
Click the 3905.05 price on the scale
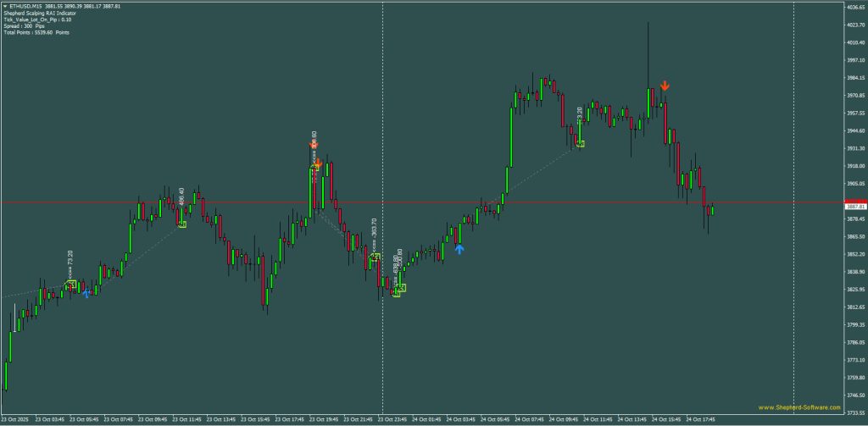pyautogui.click(x=855, y=184)
